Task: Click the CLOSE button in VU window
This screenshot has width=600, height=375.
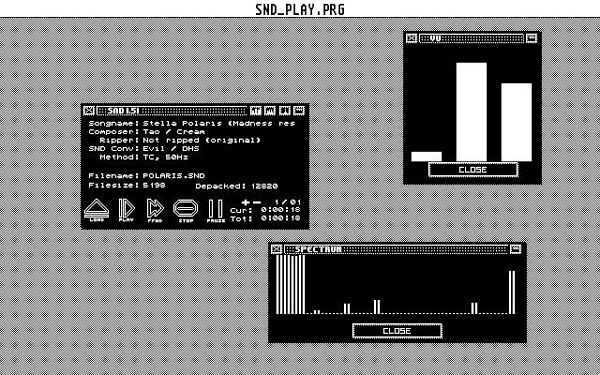Action: [473, 170]
